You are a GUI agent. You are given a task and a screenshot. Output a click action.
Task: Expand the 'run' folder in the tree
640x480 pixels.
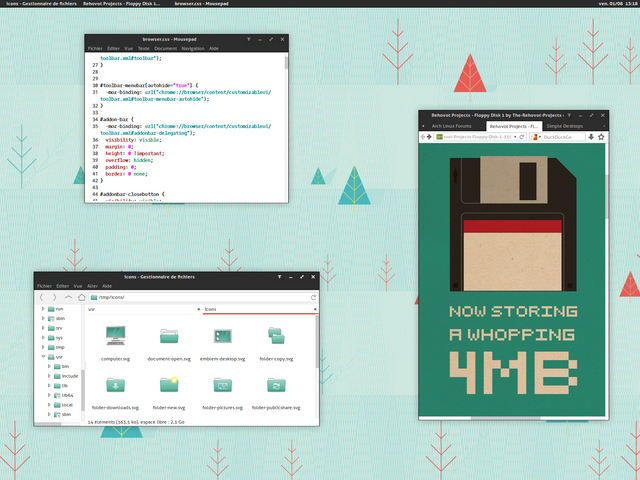coord(43,309)
